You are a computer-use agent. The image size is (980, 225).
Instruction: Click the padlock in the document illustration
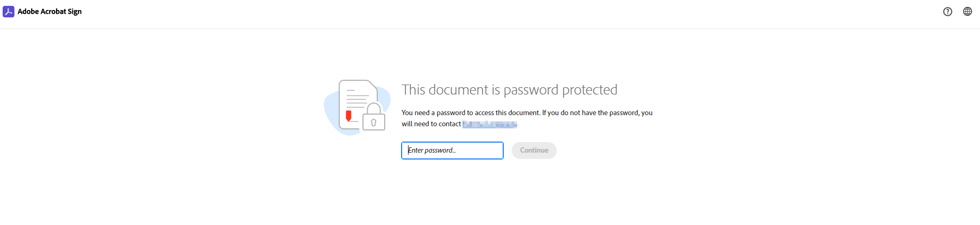[x=374, y=117]
